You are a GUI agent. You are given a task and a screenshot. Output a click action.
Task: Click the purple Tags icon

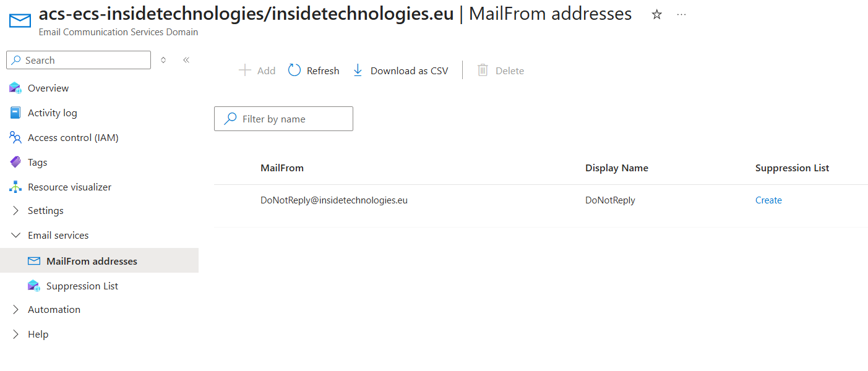pyautogui.click(x=15, y=162)
